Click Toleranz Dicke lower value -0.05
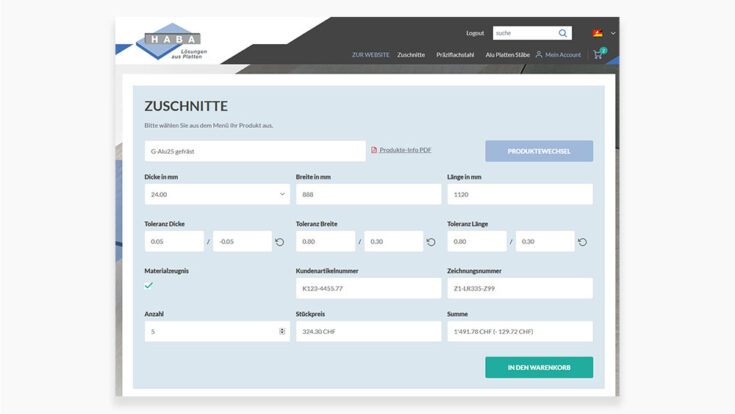This screenshot has width=735, height=414. [242, 241]
